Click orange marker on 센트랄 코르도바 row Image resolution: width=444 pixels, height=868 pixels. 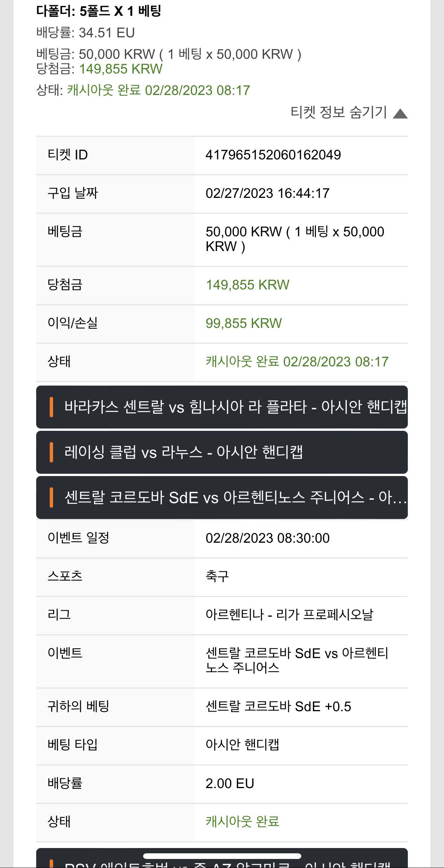tap(51, 498)
